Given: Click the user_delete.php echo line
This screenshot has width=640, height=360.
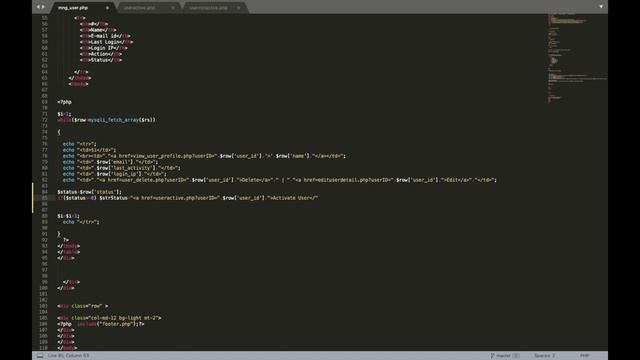Looking at the screenshot, I should [280, 180].
